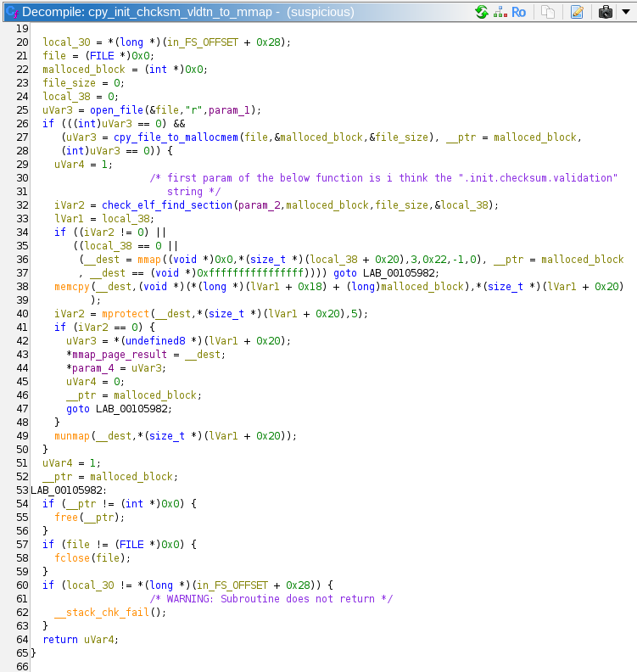The width and height of the screenshot is (637, 672).
Task: Click the Decompile 'C' icon in title bar
Action: [x=13, y=12]
